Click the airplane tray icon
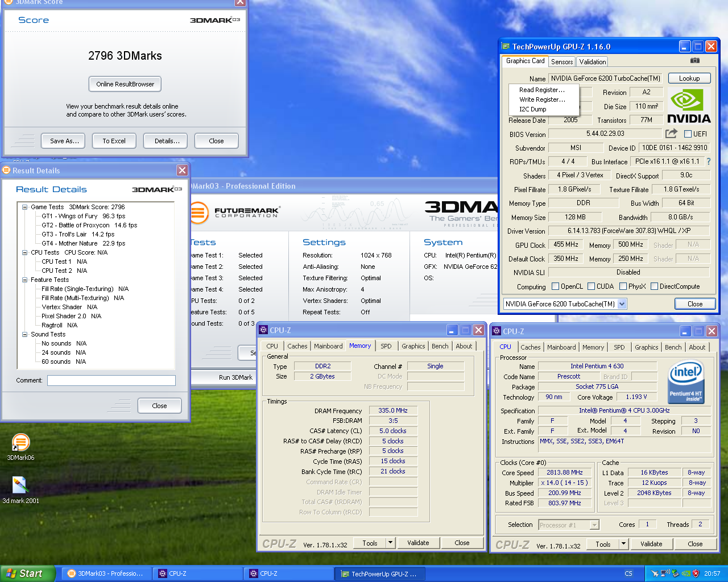 [655, 573]
